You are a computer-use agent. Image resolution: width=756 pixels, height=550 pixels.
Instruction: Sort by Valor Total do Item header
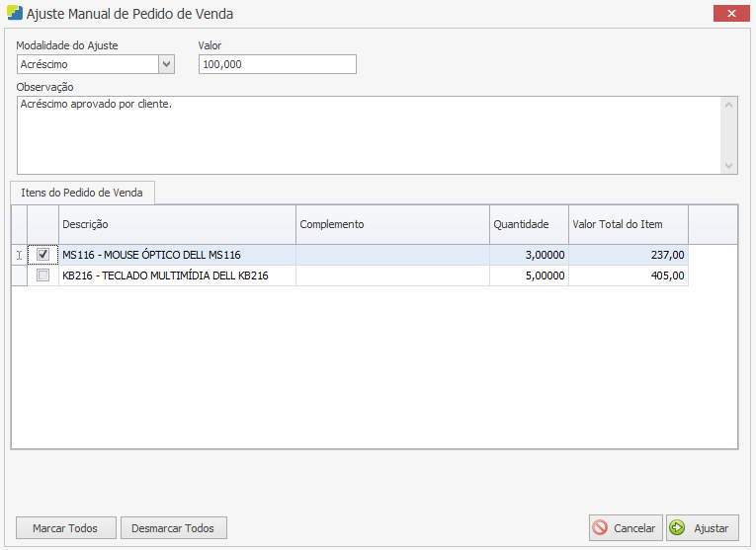click(x=628, y=224)
